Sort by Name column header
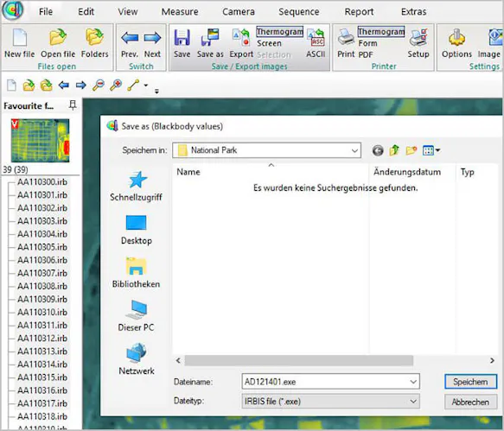Screen dimensions: 504x431 [188, 172]
